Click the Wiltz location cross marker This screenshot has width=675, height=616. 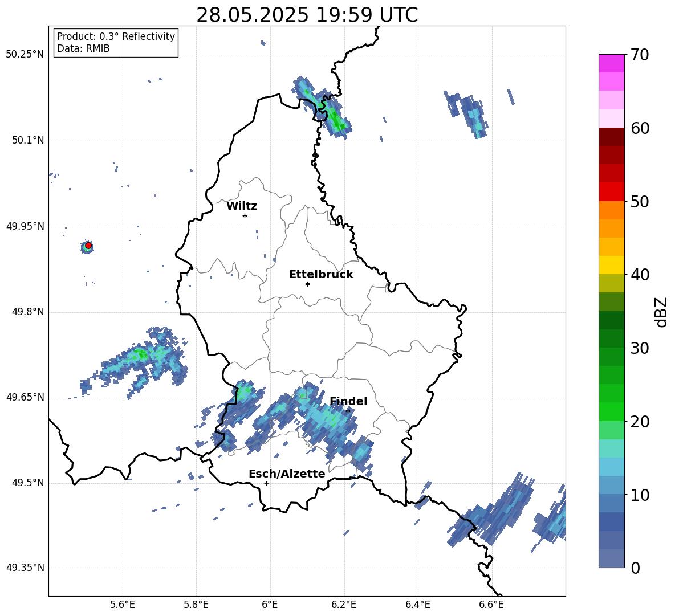click(x=245, y=215)
